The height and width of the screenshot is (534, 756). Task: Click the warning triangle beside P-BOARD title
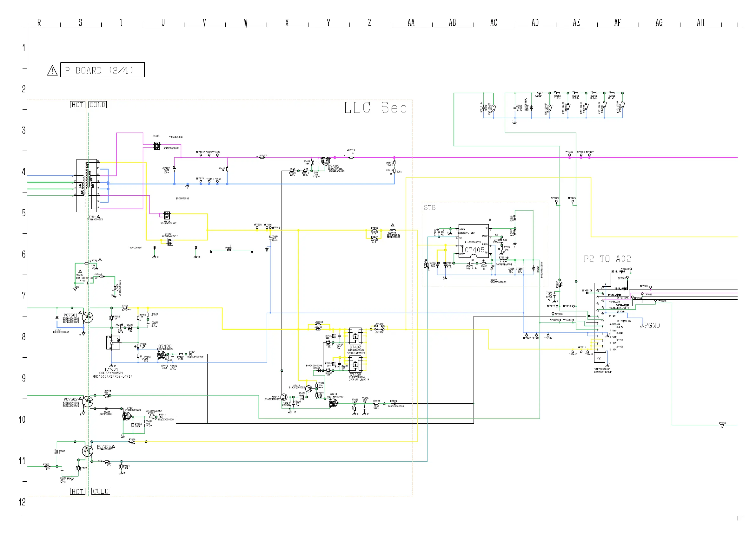(x=52, y=70)
